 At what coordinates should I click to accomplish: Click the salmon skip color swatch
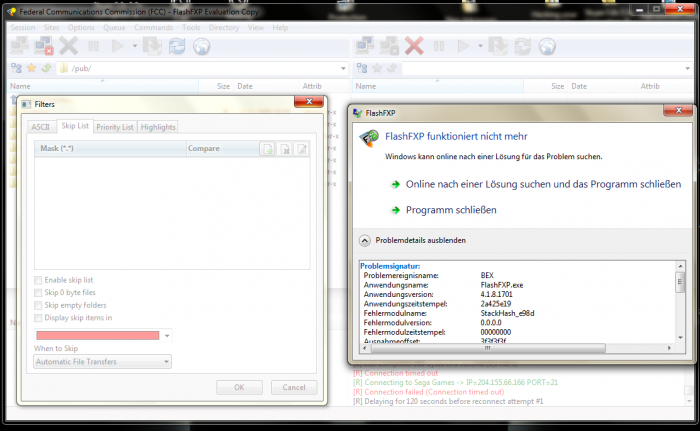[x=98, y=335]
